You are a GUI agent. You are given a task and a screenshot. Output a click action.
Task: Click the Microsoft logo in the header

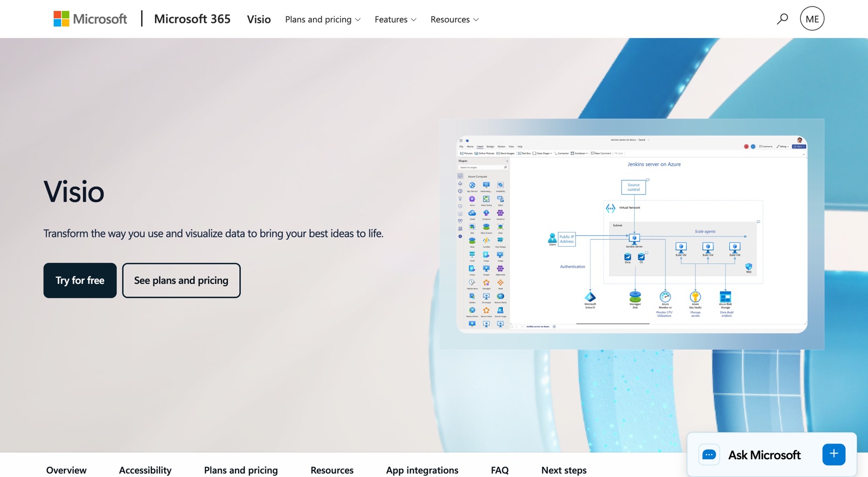tap(90, 19)
